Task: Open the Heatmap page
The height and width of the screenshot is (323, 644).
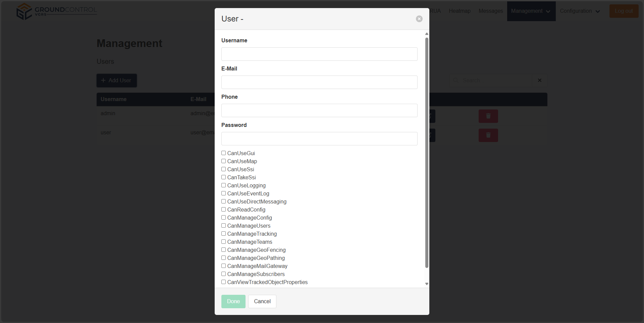Action: click(460, 11)
